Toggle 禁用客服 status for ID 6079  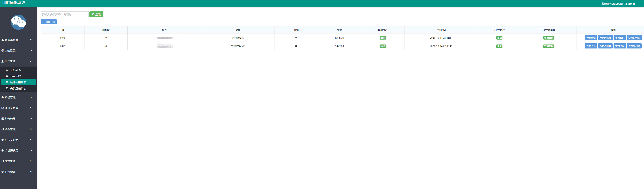[x=548, y=46]
